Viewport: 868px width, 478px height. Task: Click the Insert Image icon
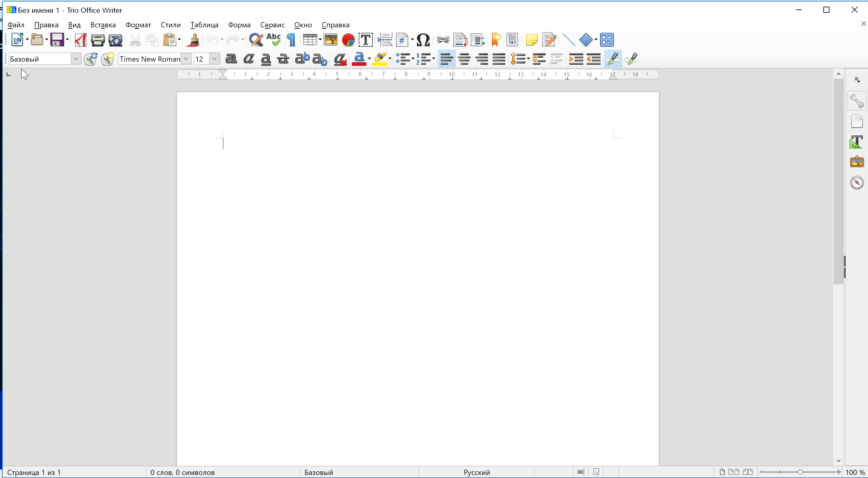[331, 39]
